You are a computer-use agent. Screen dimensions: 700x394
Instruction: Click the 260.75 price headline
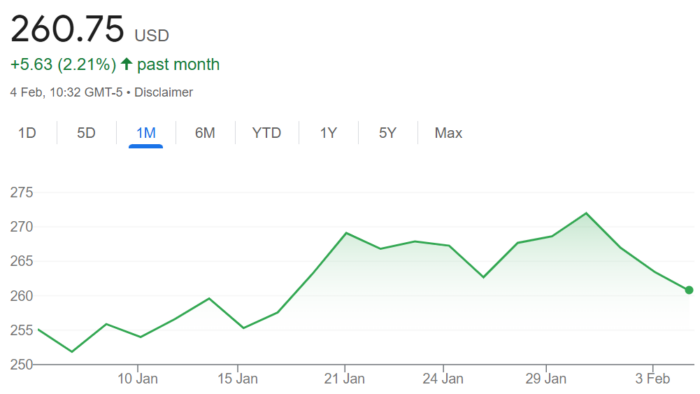67,29
